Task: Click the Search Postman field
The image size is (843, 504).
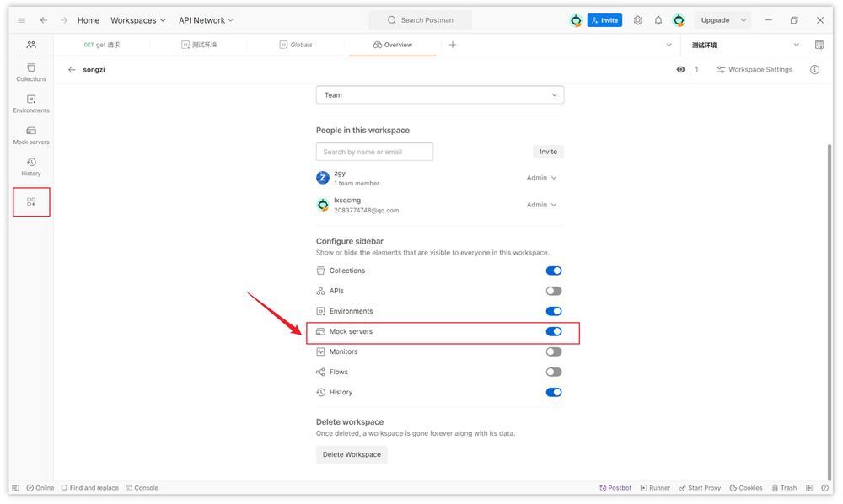Action: click(421, 20)
